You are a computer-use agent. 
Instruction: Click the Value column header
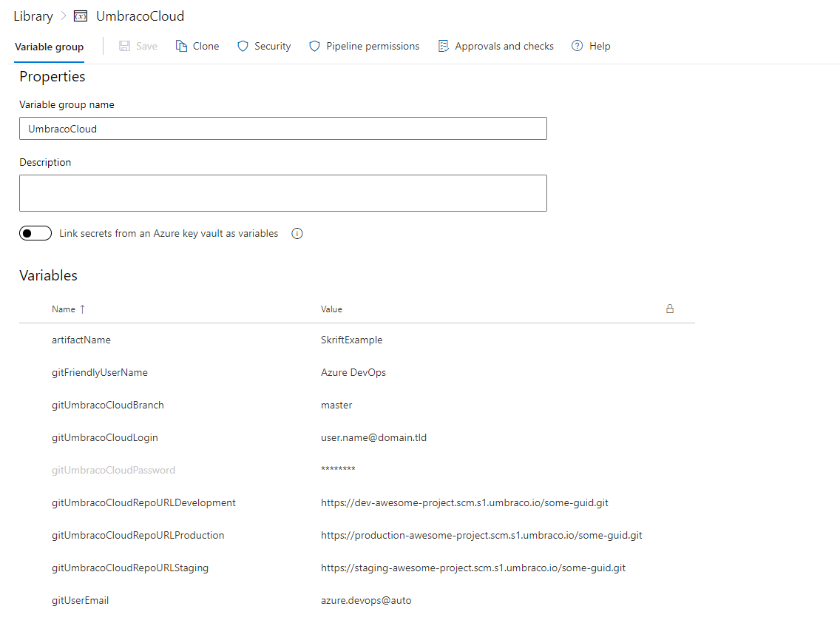(331, 309)
